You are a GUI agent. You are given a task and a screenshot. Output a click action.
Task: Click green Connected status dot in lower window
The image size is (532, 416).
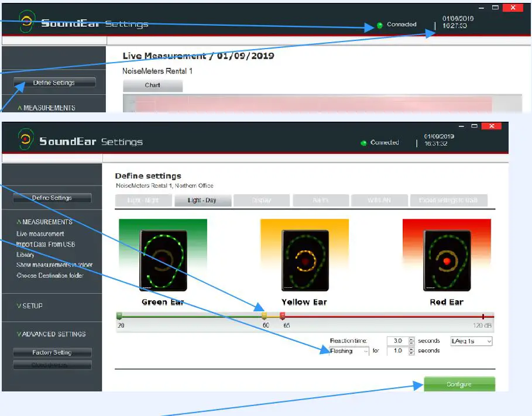tap(363, 143)
